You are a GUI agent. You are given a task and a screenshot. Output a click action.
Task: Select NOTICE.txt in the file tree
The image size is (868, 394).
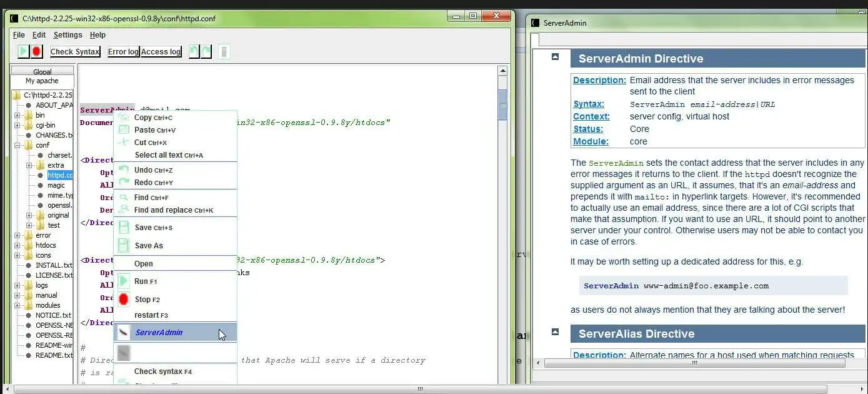(x=53, y=315)
